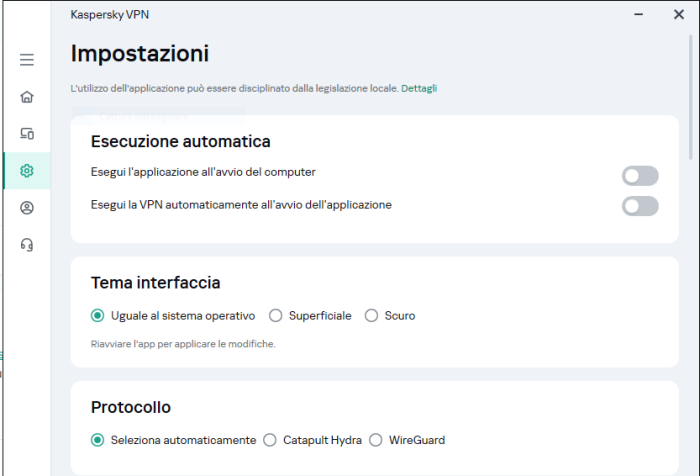Toggle automatic VPN start on application launch
The width and height of the screenshot is (700, 476).
tap(640, 206)
